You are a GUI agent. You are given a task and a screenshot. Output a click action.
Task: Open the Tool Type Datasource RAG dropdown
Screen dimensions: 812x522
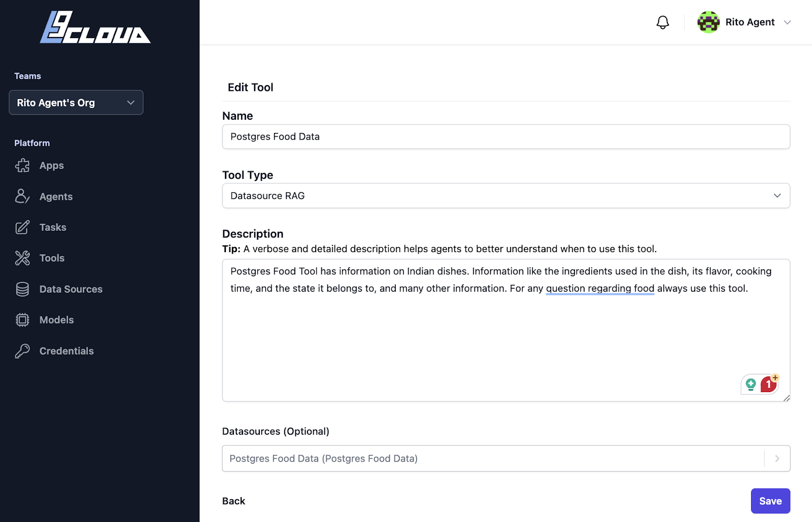click(506, 196)
